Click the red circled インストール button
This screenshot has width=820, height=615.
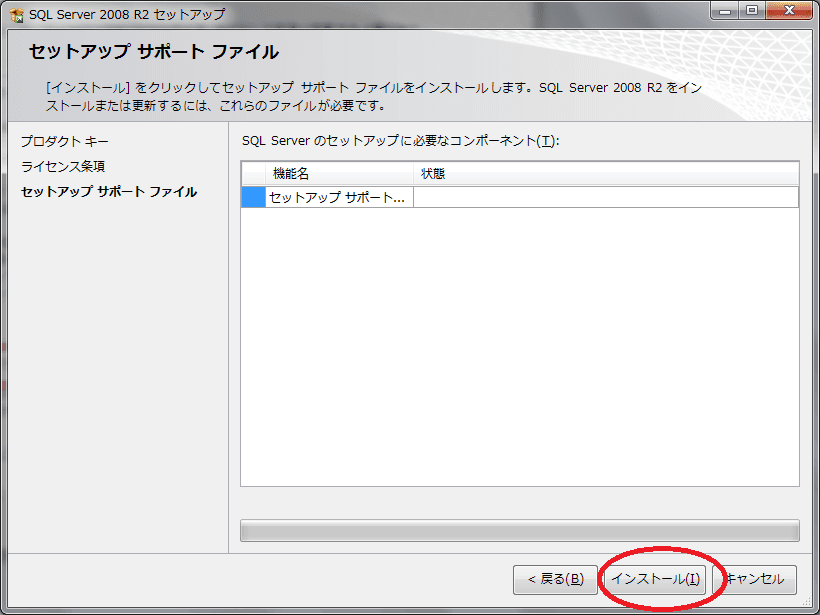click(x=657, y=580)
